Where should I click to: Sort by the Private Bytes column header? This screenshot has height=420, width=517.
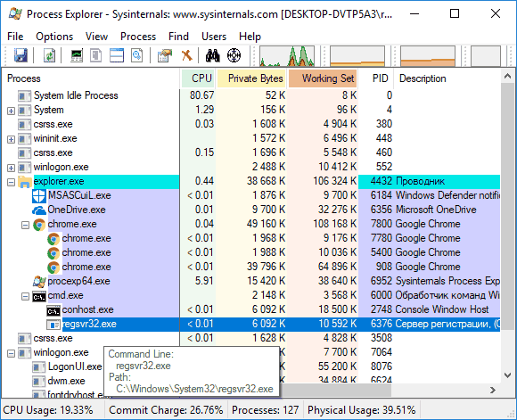251,78
